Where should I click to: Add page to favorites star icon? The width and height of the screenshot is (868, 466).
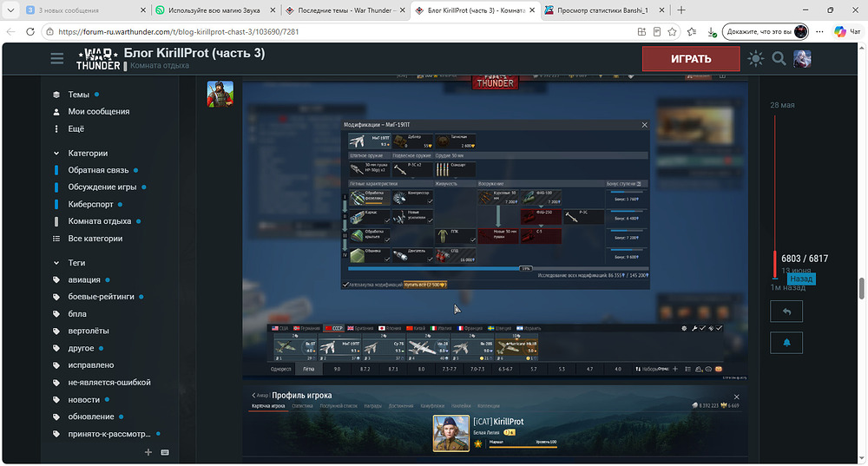point(672,31)
